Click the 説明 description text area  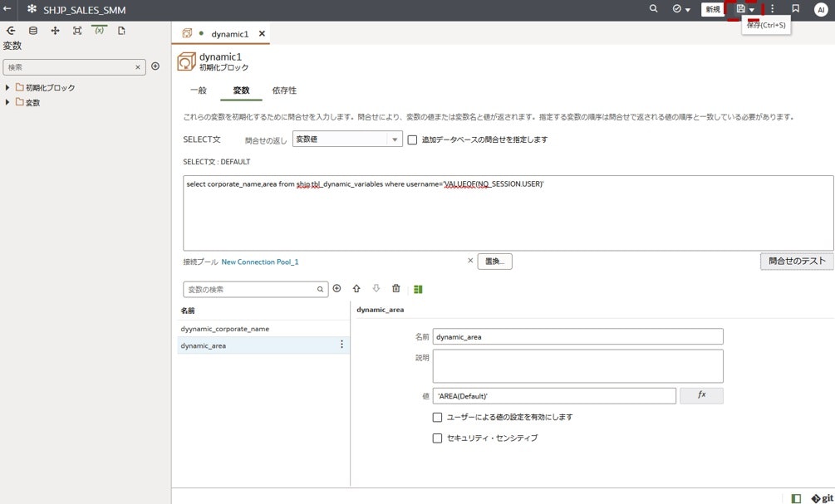(x=577, y=366)
